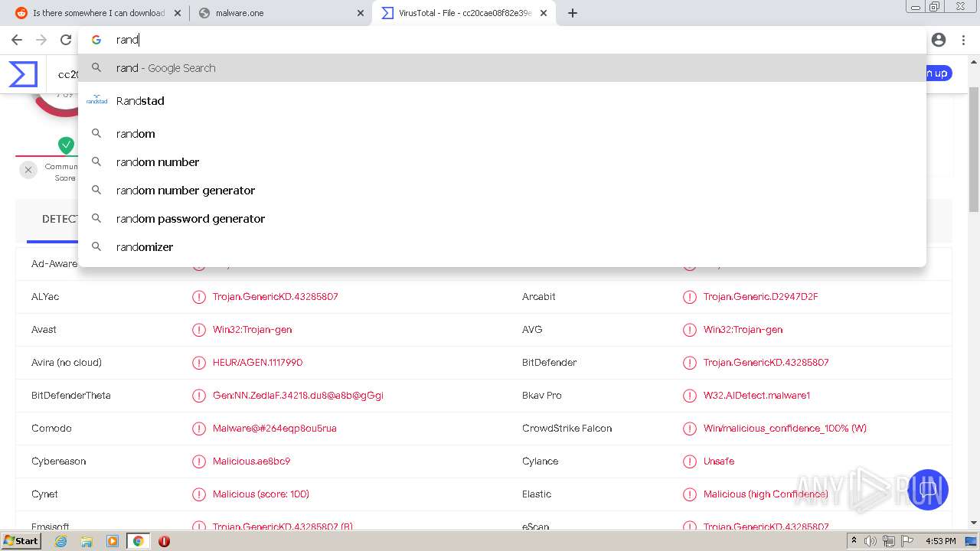Click the Bkav Pro alert icon

pos(690,396)
